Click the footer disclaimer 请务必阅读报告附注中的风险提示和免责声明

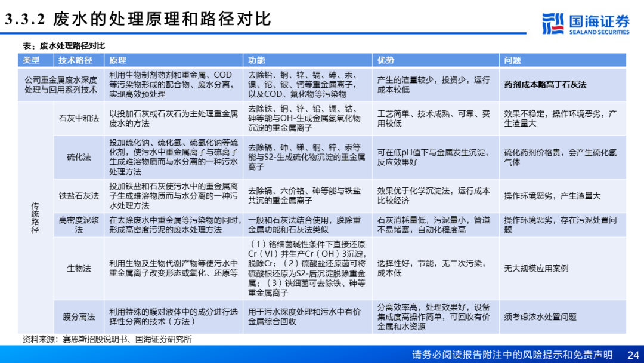tap(513, 355)
